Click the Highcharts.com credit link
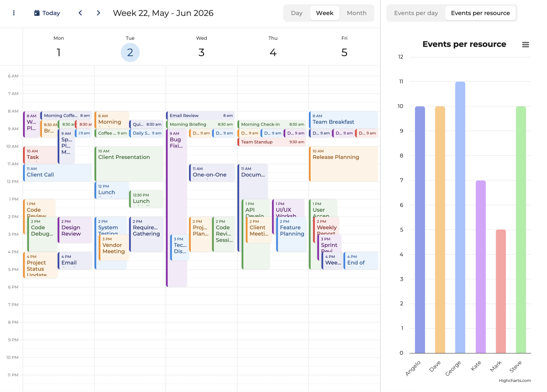The height and width of the screenshot is (392, 547). (x=514, y=381)
